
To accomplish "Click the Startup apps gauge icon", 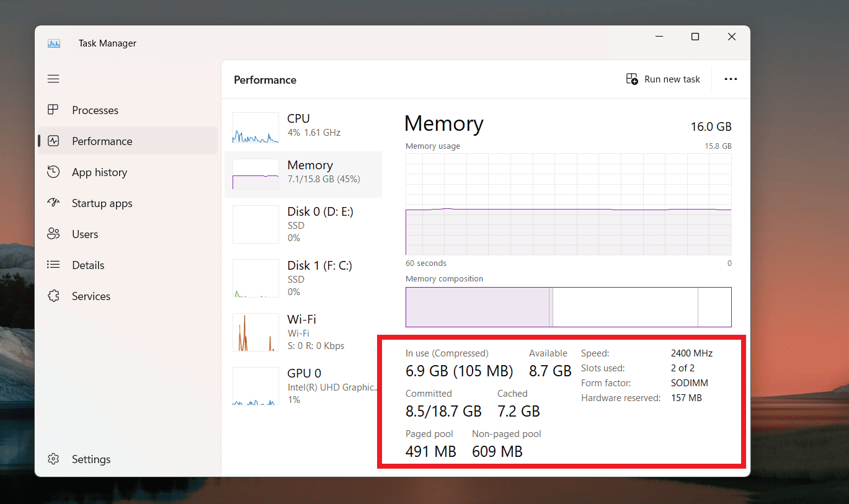I will click(x=53, y=203).
